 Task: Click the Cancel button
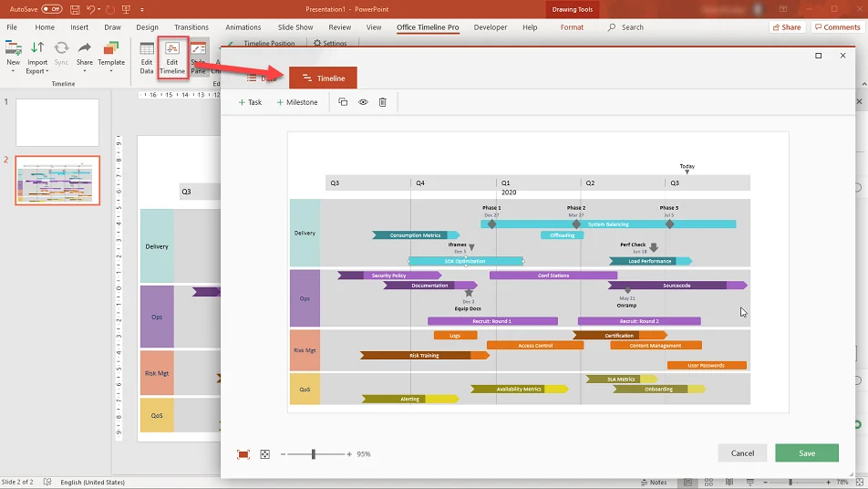click(x=742, y=453)
